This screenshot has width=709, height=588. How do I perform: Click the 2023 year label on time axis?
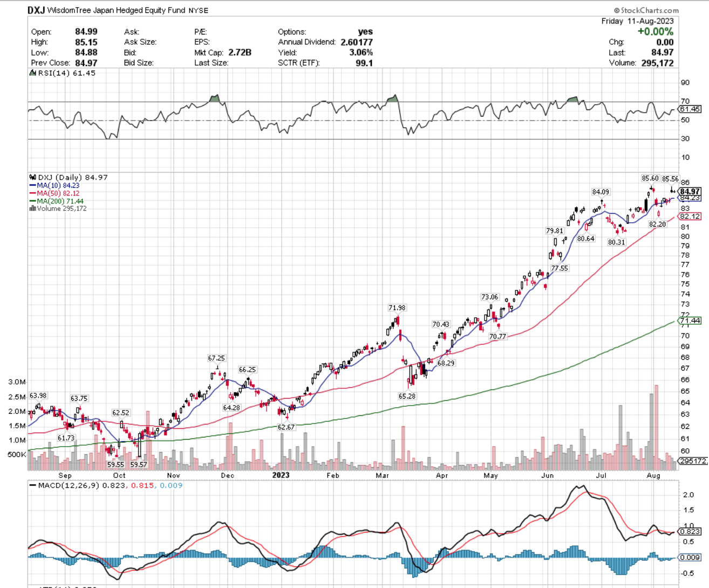[281, 475]
